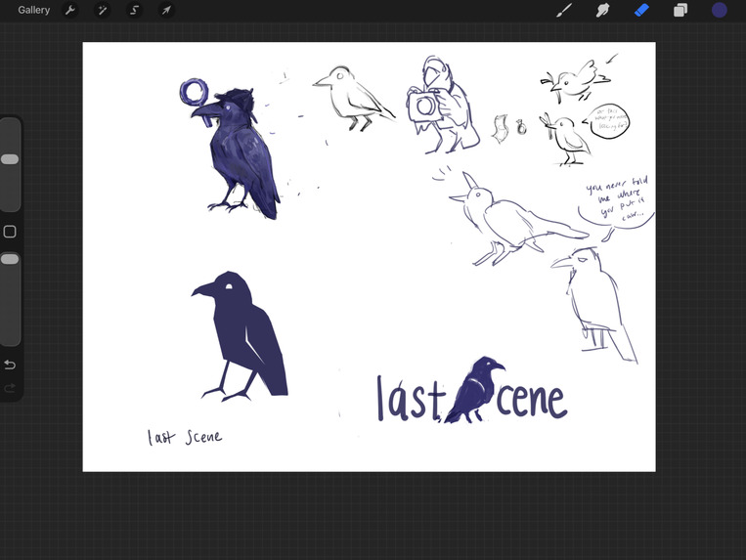Open the Adjustments magic wand menu

[x=103, y=10]
